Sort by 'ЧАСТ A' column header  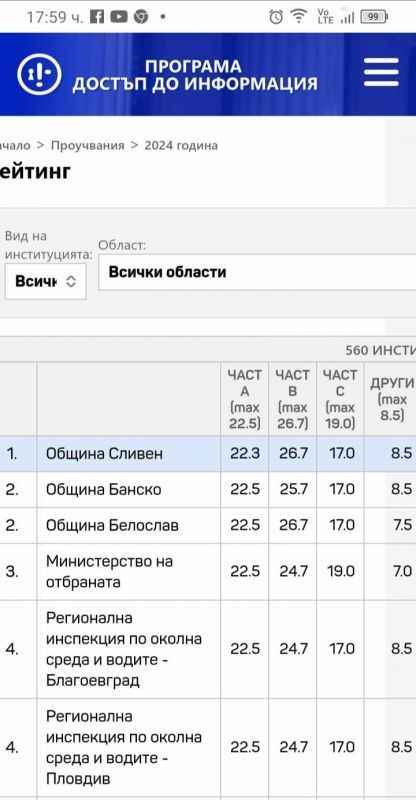click(x=244, y=399)
